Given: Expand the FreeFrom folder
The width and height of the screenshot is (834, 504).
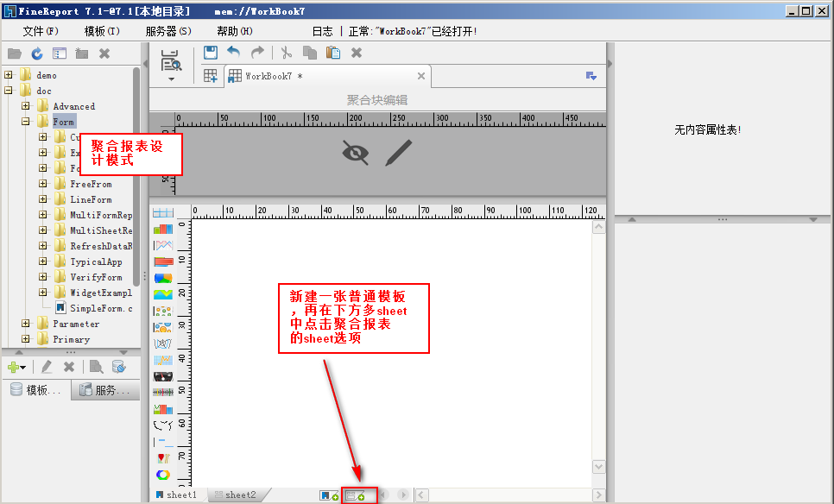Looking at the screenshot, I should tap(42, 184).
